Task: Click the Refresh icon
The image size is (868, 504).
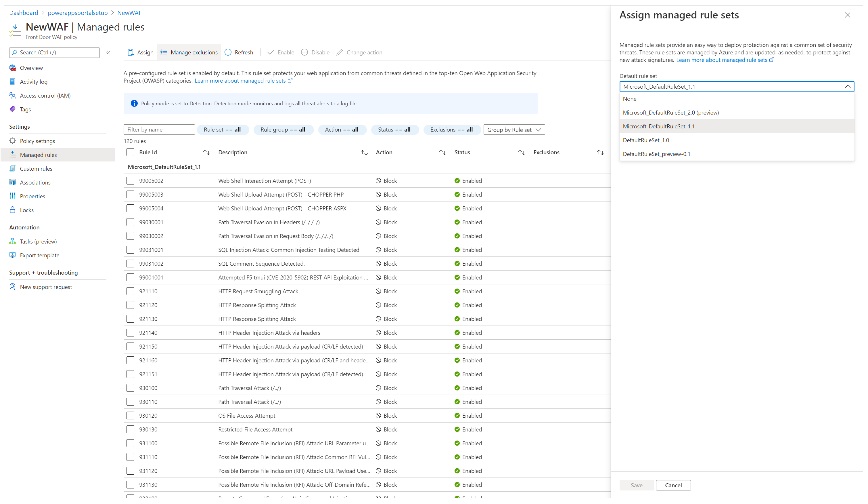Action: 229,52
